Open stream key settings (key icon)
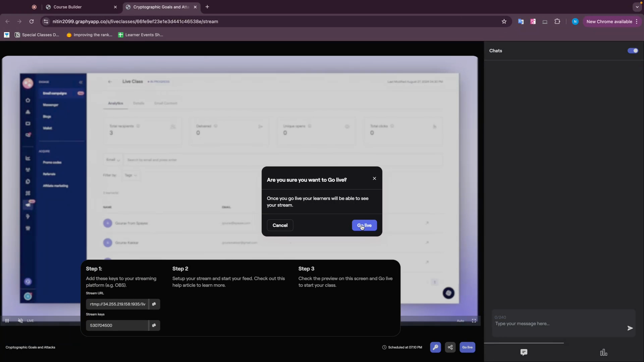This screenshot has height=362, width=644. 435,347
